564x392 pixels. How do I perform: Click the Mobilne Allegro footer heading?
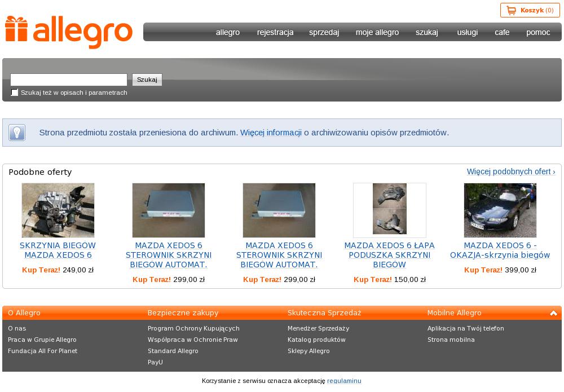(x=454, y=313)
